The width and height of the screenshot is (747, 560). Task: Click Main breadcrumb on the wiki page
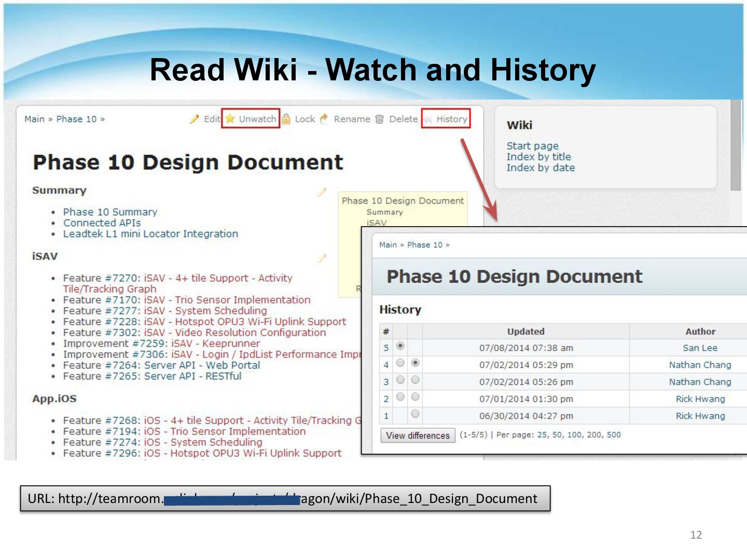point(34,119)
